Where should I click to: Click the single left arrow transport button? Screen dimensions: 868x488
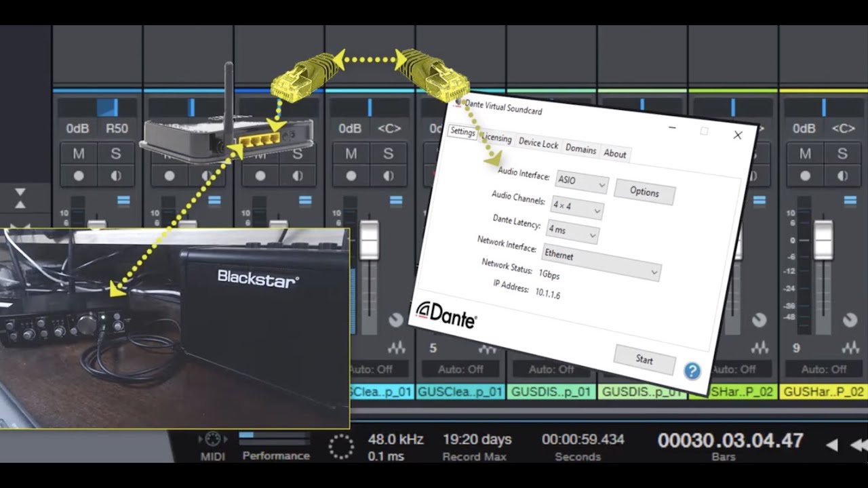coord(832,445)
